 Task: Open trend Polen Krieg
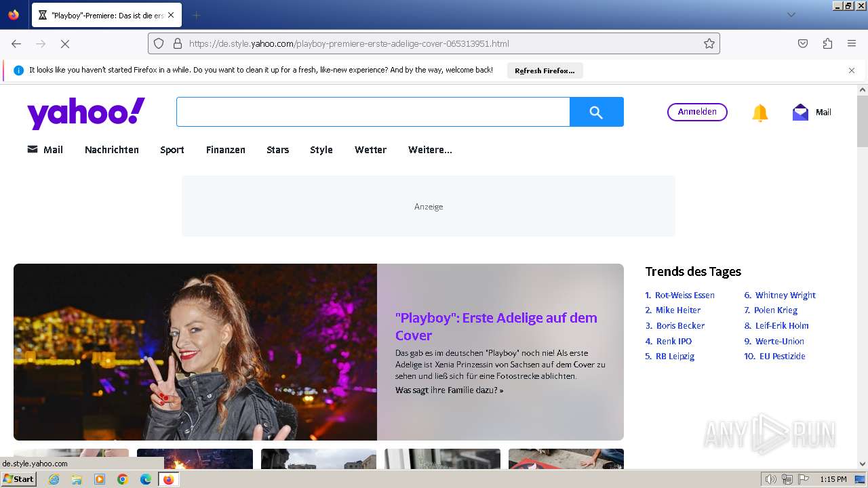click(x=776, y=310)
